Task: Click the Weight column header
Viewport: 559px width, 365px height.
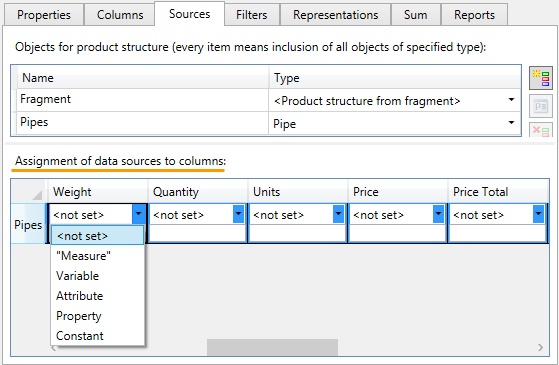Action: 97,192
